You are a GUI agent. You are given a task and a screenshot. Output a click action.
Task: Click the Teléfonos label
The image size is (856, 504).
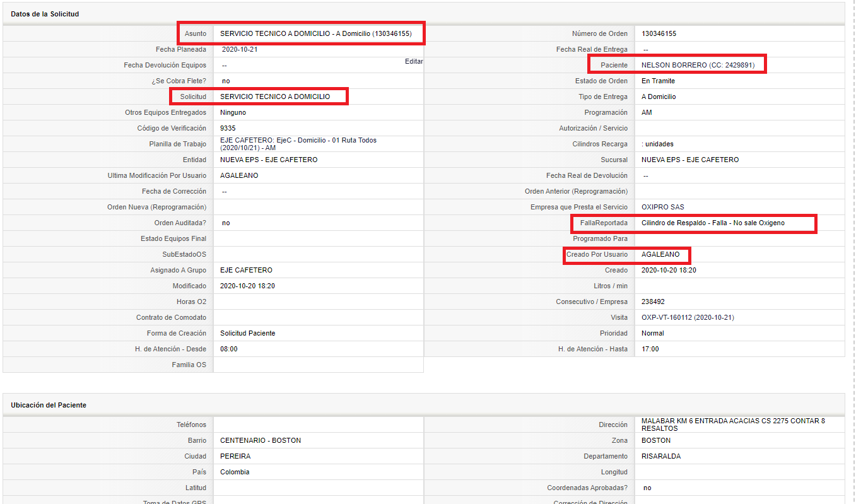[x=191, y=425]
